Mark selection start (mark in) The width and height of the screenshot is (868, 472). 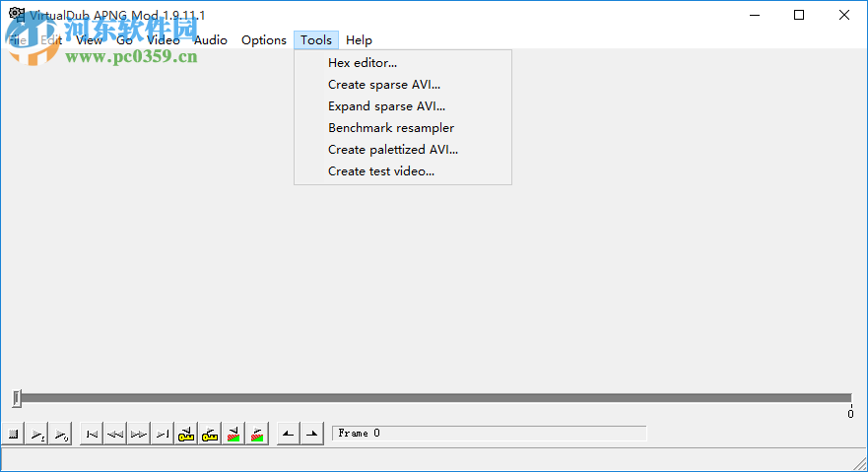[x=289, y=434]
